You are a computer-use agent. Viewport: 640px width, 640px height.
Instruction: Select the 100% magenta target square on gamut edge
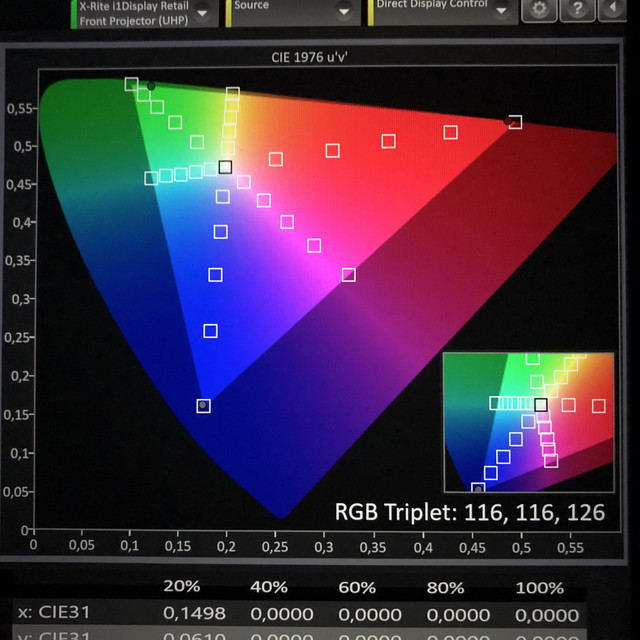click(x=349, y=275)
